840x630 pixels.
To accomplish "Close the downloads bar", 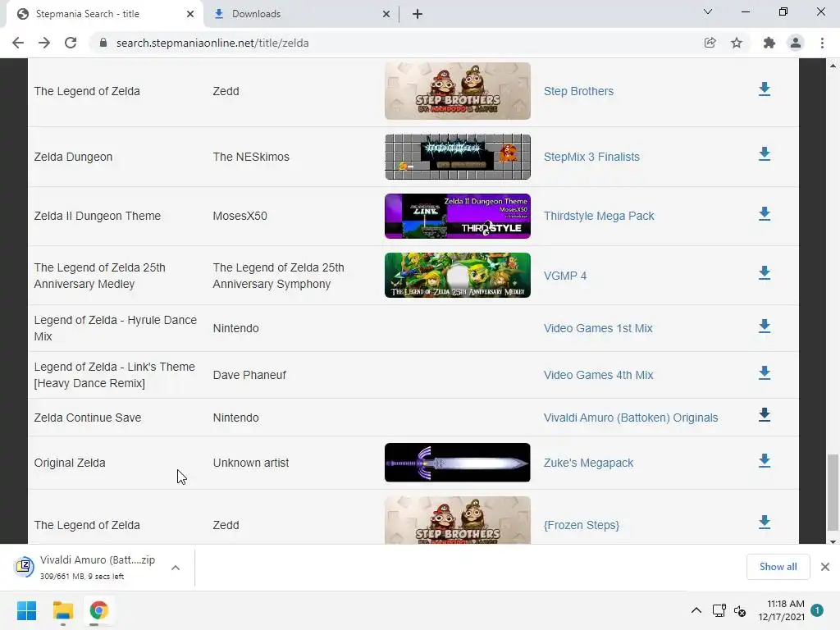I will click(x=825, y=567).
